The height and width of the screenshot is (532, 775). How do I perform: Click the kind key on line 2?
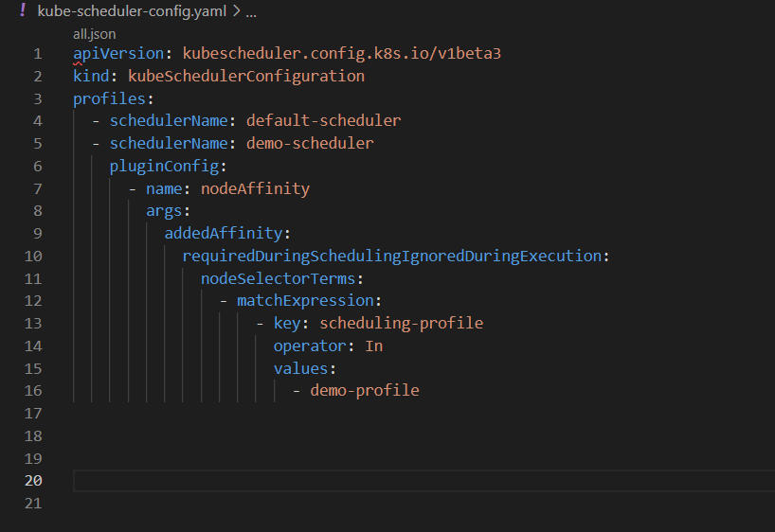pos(92,76)
